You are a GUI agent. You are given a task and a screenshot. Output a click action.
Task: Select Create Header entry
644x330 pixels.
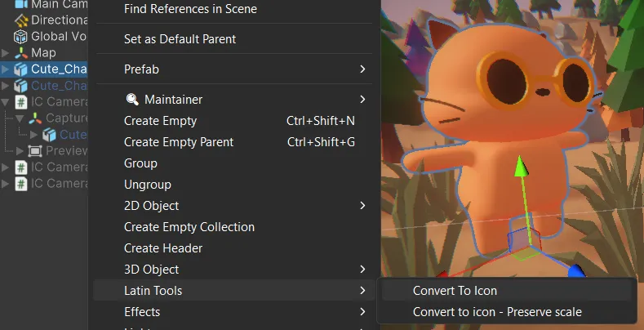click(233, 248)
